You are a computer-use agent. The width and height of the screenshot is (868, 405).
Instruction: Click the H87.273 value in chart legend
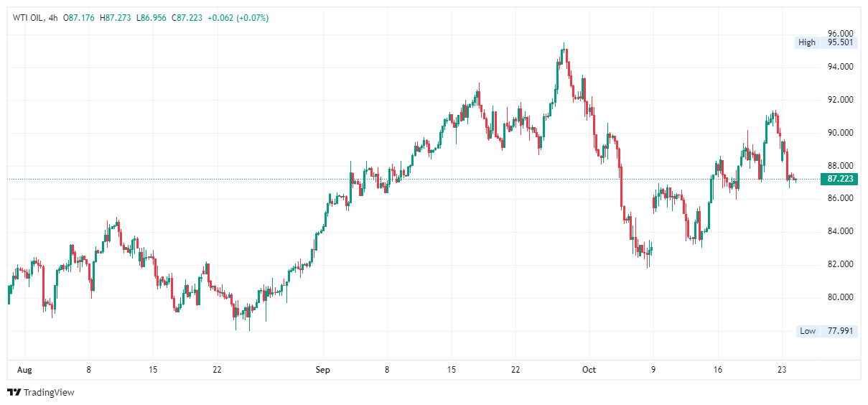coord(116,18)
